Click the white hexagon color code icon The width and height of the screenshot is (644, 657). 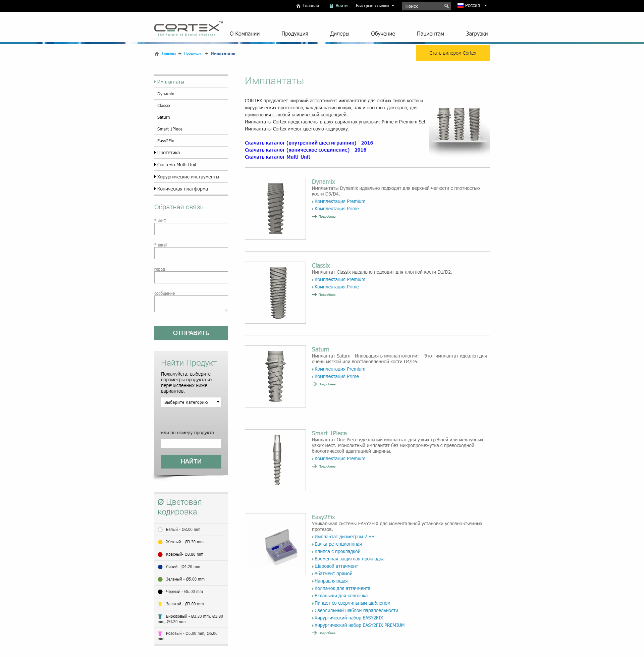pos(160,530)
